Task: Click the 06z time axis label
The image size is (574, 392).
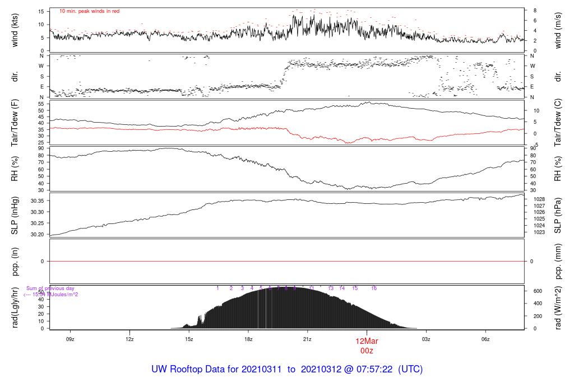Action: pyautogui.click(x=485, y=339)
